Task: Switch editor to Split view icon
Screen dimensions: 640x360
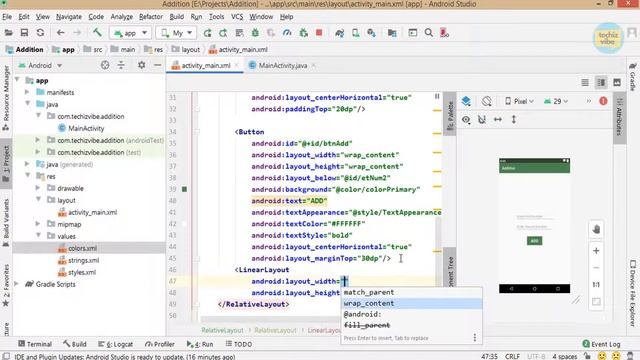Action: click(x=601, y=82)
